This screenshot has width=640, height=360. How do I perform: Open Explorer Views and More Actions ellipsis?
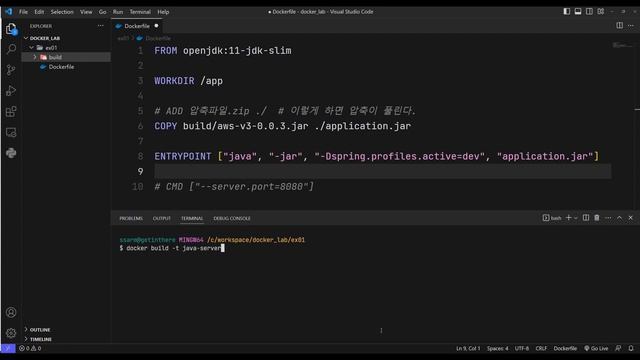tap(100, 26)
